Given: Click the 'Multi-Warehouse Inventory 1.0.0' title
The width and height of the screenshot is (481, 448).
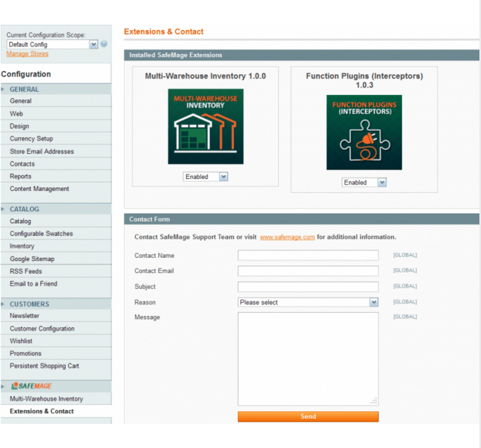Looking at the screenshot, I should click(x=205, y=76).
